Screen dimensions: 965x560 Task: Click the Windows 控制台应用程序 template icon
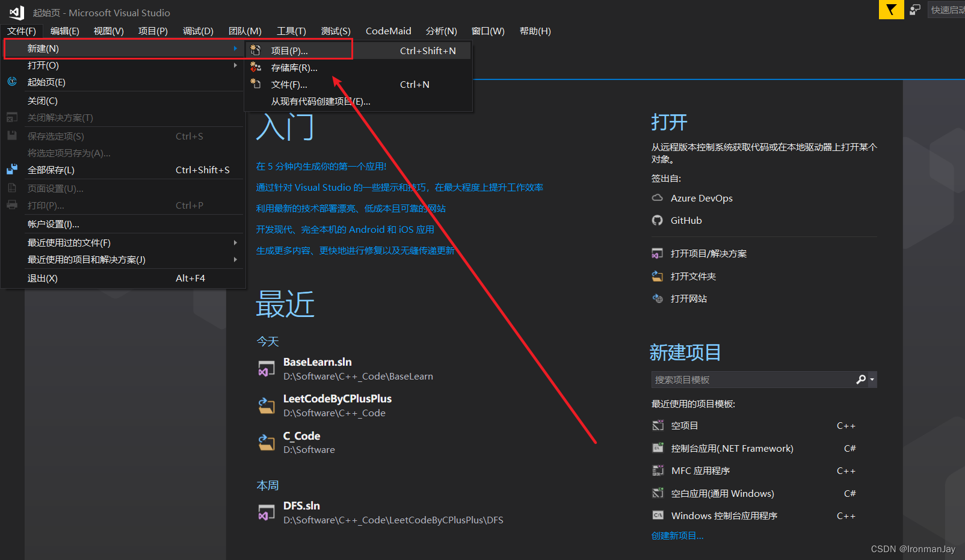point(658,515)
